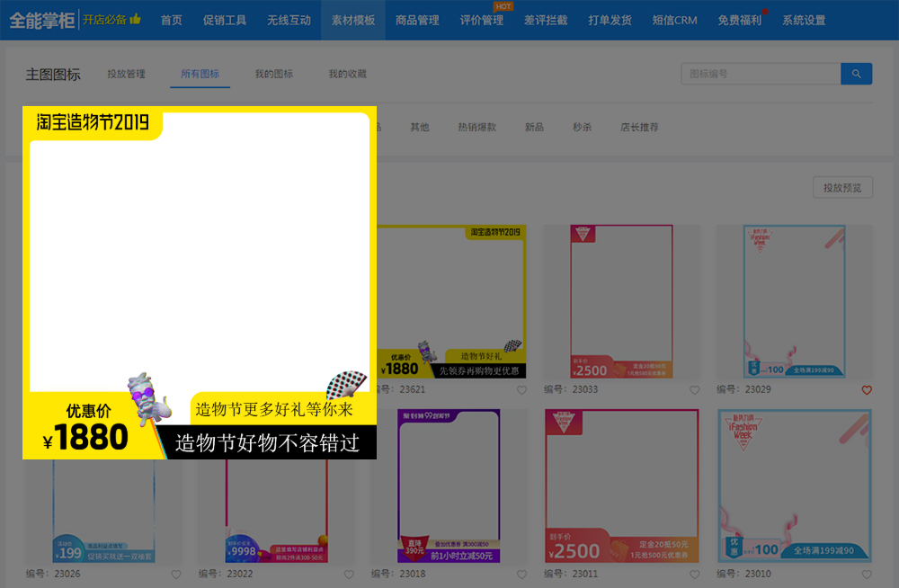
Task: Switch to 我的图标 tab
Action: pos(274,74)
